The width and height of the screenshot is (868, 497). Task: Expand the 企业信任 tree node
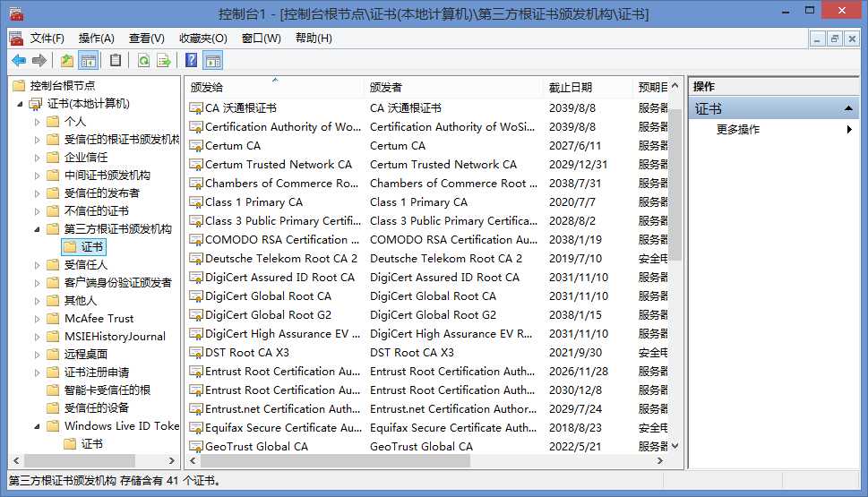[x=37, y=158]
